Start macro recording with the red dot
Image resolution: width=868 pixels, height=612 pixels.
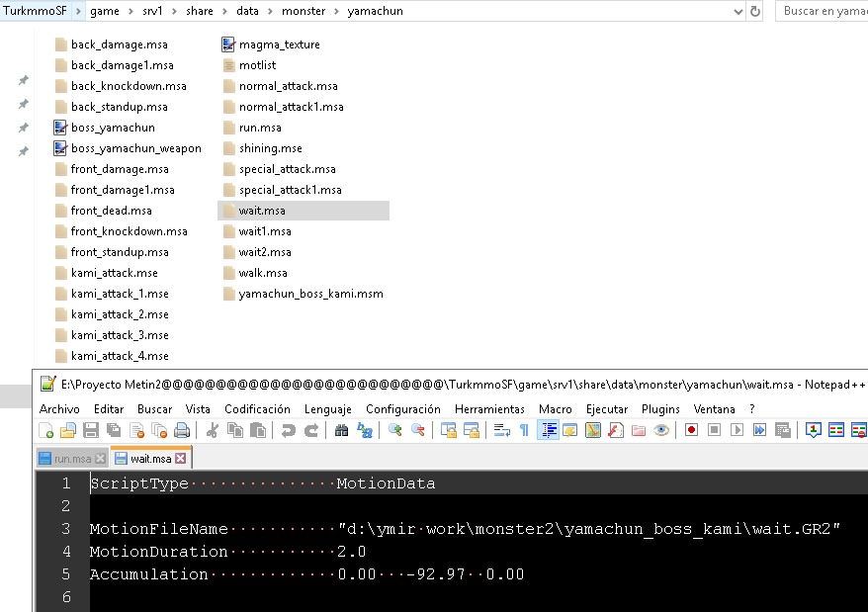(x=691, y=430)
